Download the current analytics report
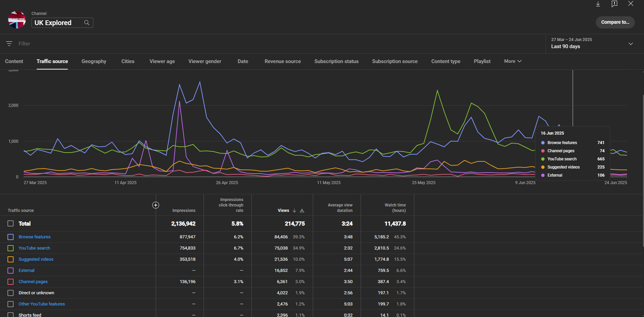 pyautogui.click(x=598, y=4)
